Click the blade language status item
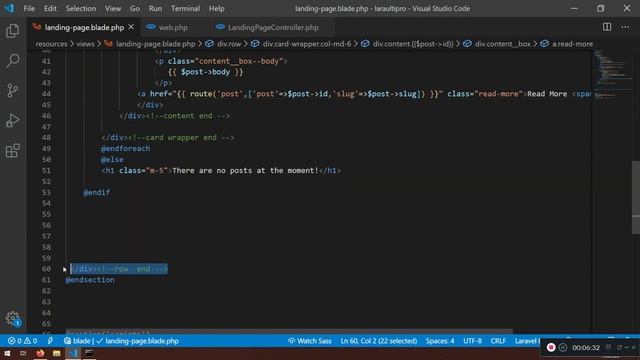 click(78, 341)
